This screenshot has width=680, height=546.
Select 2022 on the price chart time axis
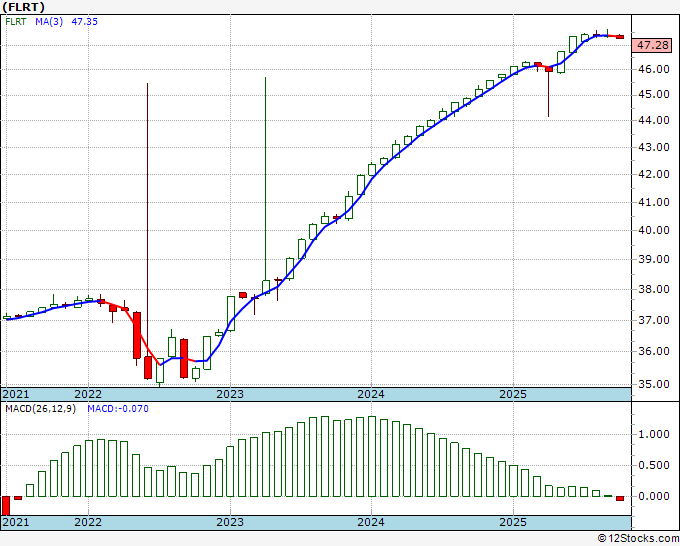[88, 394]
